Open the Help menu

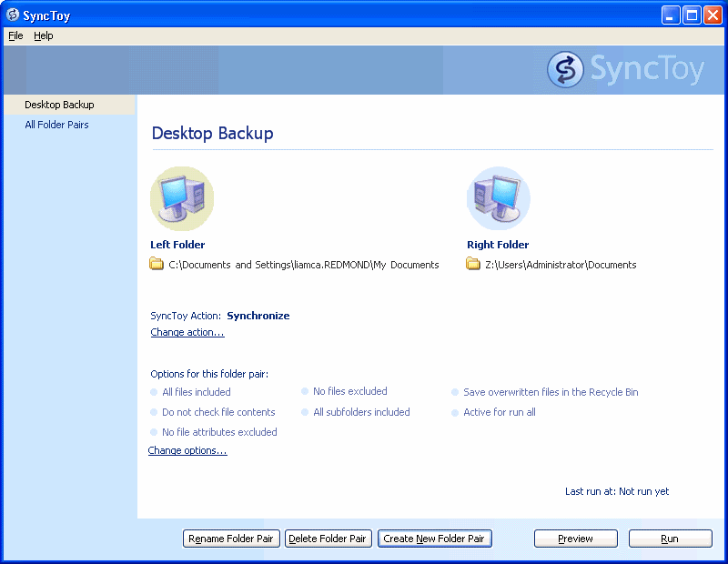coord(44,35)
